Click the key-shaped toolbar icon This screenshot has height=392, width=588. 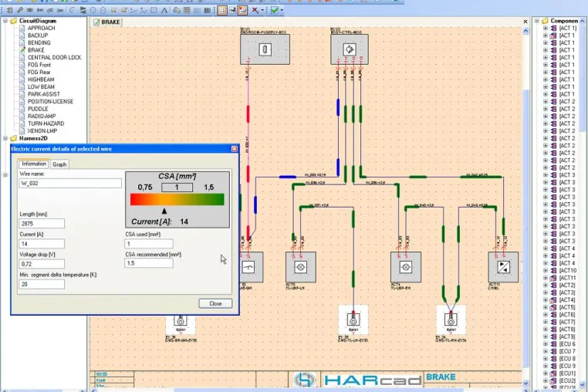tap(19, 11)
